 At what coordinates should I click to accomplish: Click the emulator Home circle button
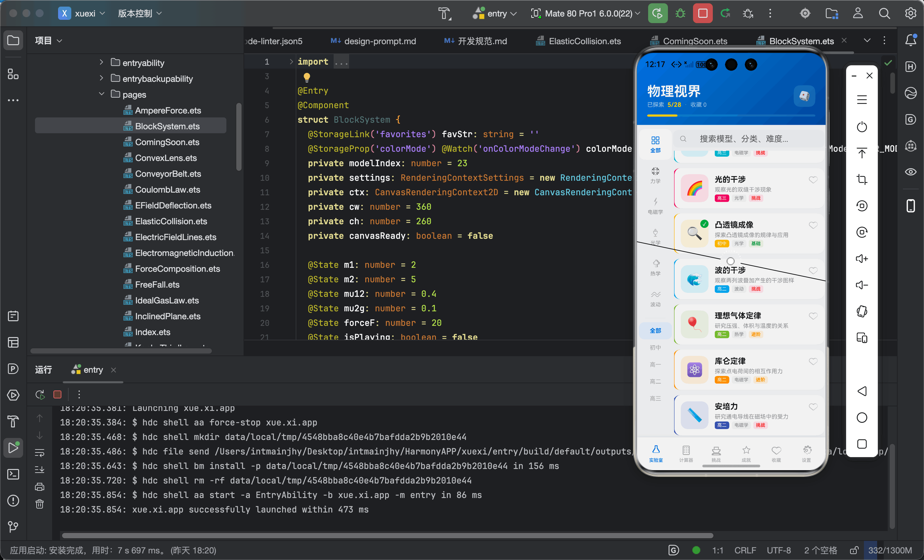pos(862,417)
